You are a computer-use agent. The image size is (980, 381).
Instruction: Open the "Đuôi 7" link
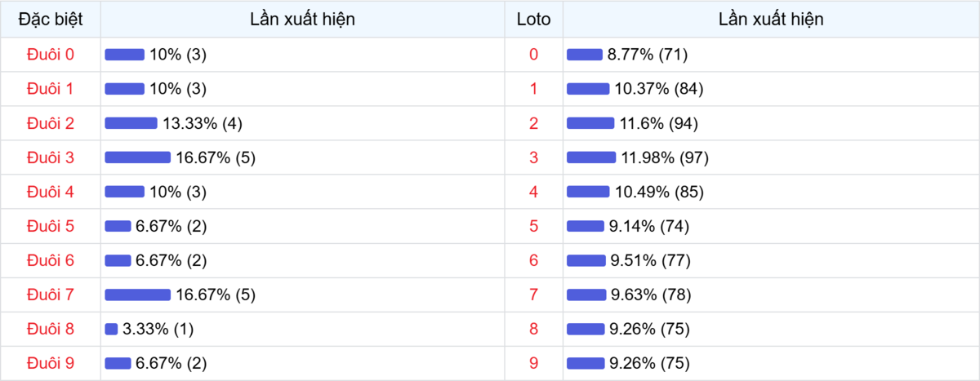click(51, 295)
